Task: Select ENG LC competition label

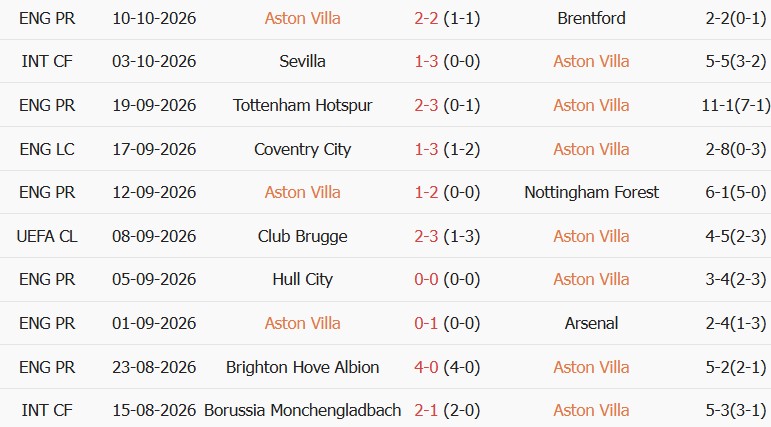Action: click(47, 149)
